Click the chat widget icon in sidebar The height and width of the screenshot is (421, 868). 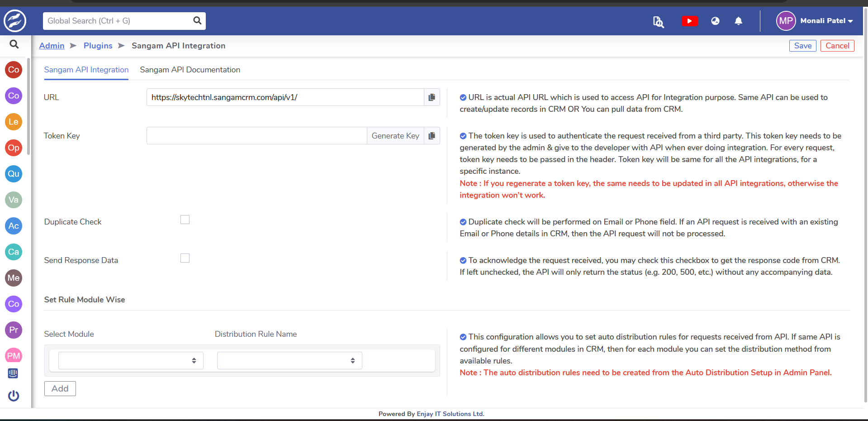click(13, 373)
